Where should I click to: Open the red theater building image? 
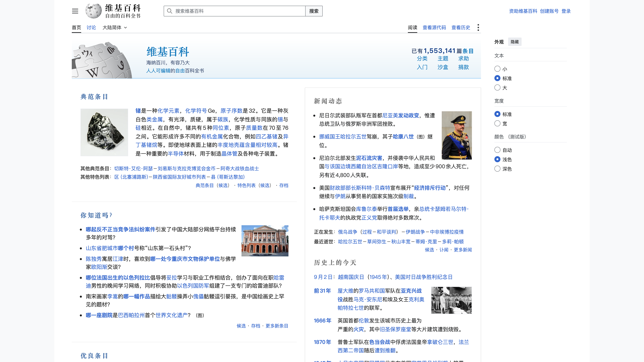[265, 241]
